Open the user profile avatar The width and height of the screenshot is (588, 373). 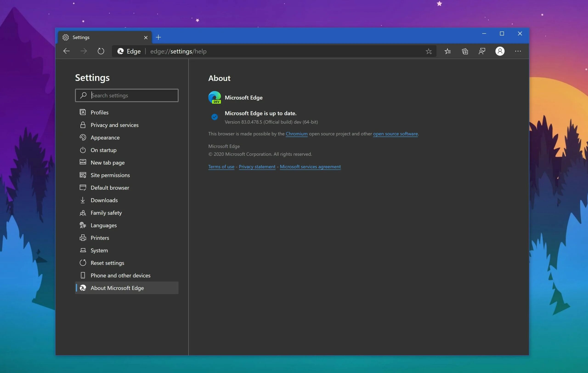(x=500, y=51)
